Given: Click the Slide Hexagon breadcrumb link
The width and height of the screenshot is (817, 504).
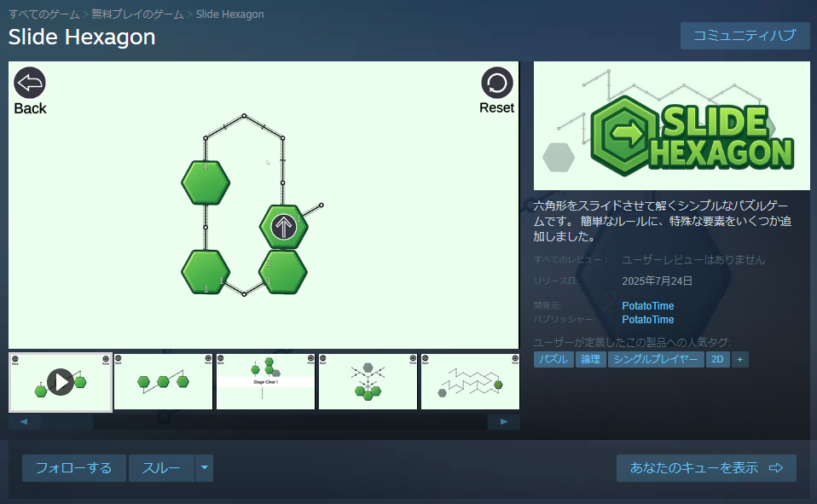Looking at the screenshot, I should (x=229, y=14).
